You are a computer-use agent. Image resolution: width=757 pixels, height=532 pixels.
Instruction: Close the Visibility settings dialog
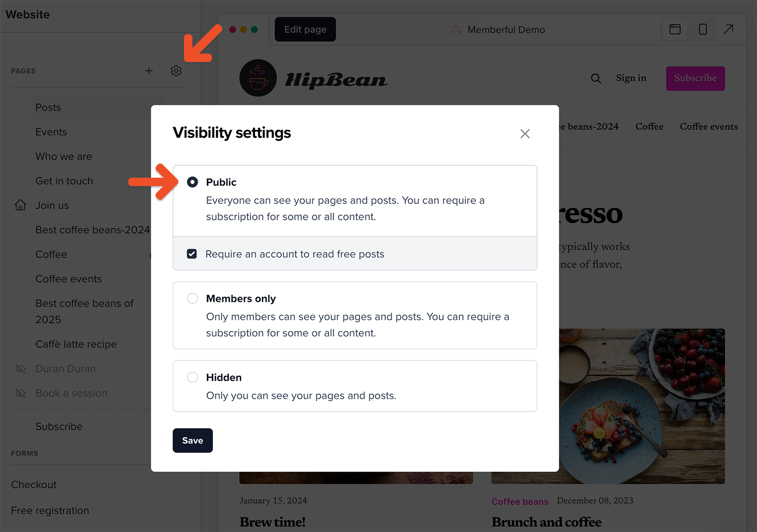point(525,134)
